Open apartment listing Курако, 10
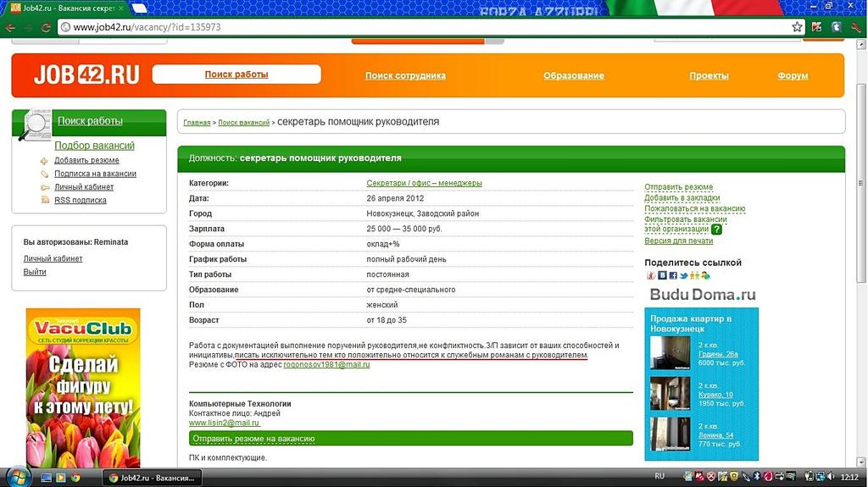 tap(715, 395)
